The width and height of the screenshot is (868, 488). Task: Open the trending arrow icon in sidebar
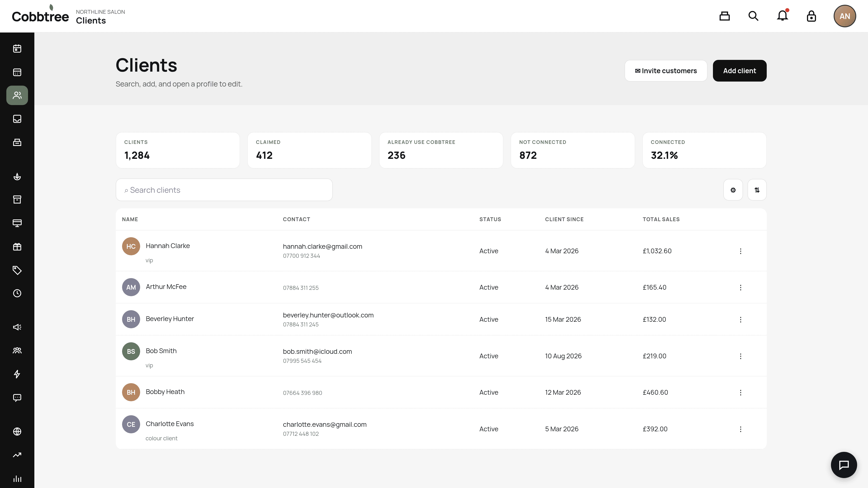click(x=17, y=455)
